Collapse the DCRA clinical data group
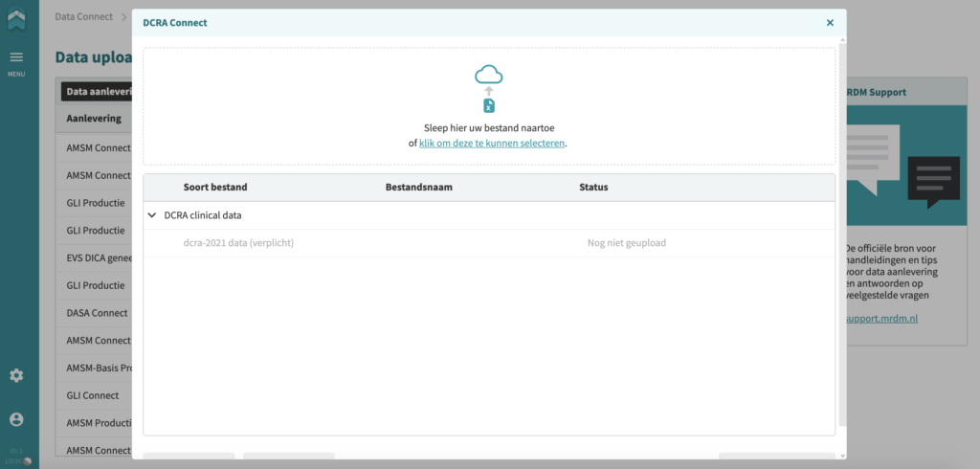980x469 pixels. [x=152, y=215]
